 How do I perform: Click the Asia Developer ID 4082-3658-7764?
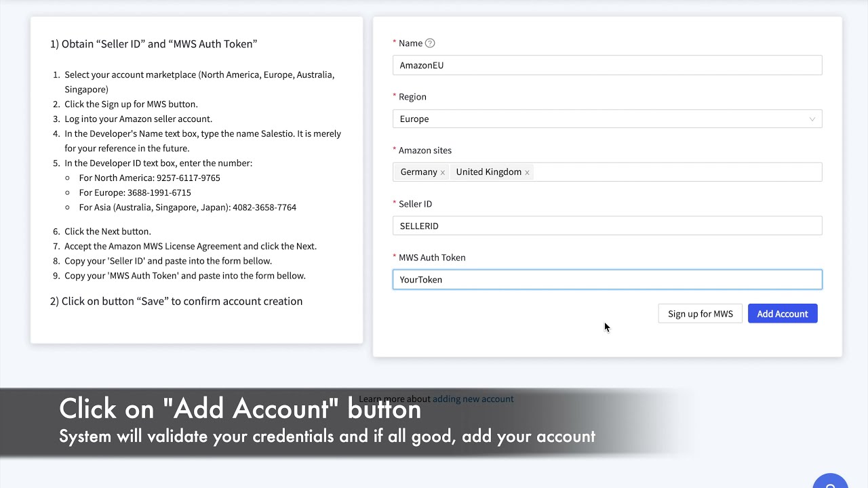264,207
